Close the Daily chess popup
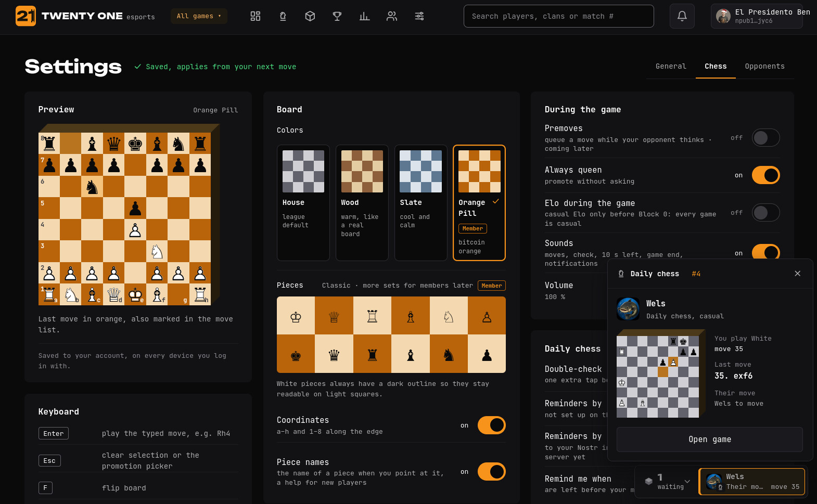The height and width of the screenshot is (504, 817). pyautogui.click(x=797, y=274)
